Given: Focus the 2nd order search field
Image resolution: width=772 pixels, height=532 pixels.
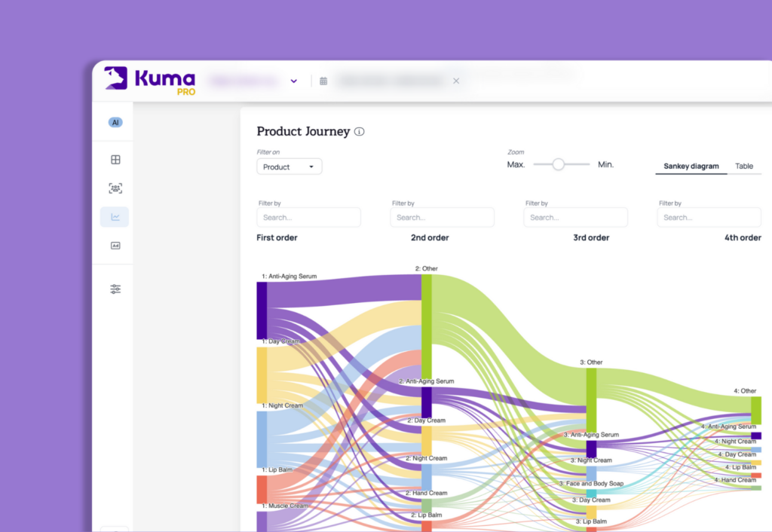Looking at the screenshot, I should click(x=442, y=218).
